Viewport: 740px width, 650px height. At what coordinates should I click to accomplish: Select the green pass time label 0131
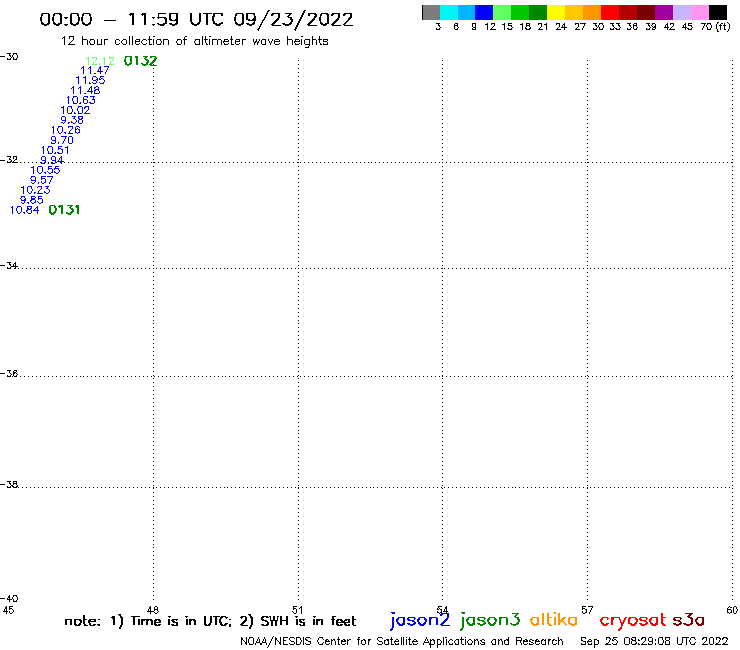(x=64, y=210)
